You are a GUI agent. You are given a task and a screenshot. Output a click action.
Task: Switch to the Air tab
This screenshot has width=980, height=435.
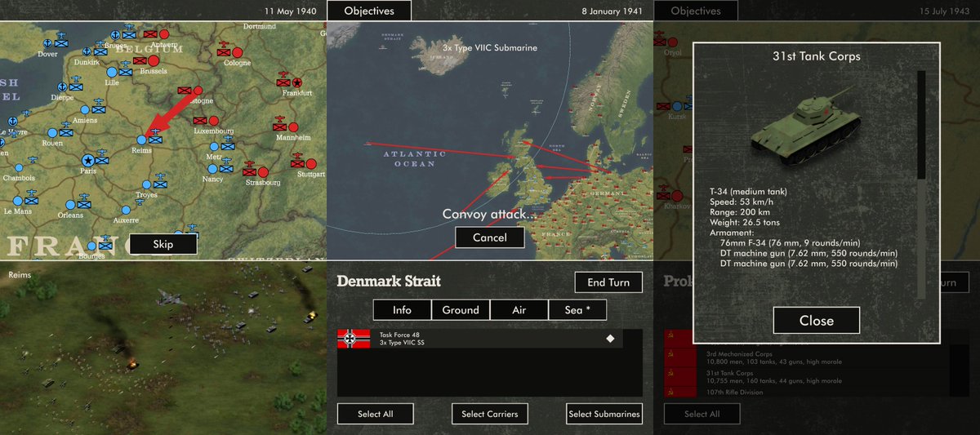[519, 310]
